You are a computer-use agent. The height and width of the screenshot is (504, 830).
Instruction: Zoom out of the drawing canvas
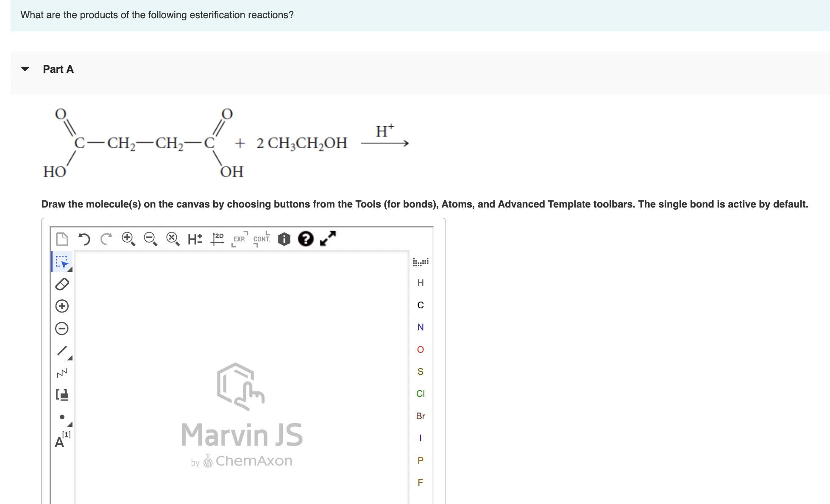tap(150, 238)
